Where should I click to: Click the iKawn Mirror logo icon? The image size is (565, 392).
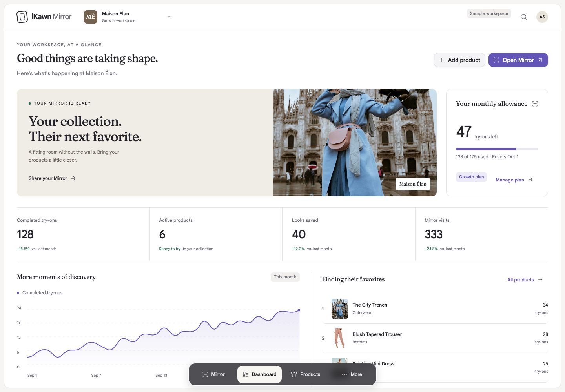(22, 17)
